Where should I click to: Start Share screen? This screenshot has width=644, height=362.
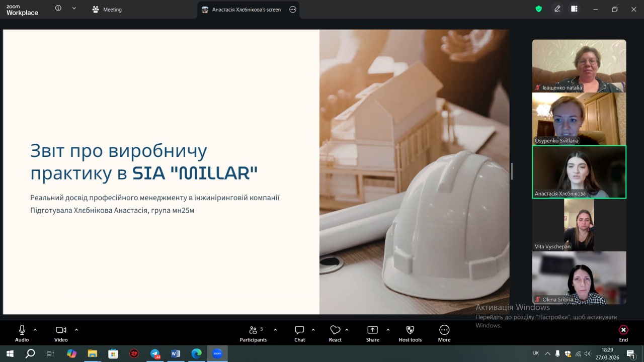point(372,333)
